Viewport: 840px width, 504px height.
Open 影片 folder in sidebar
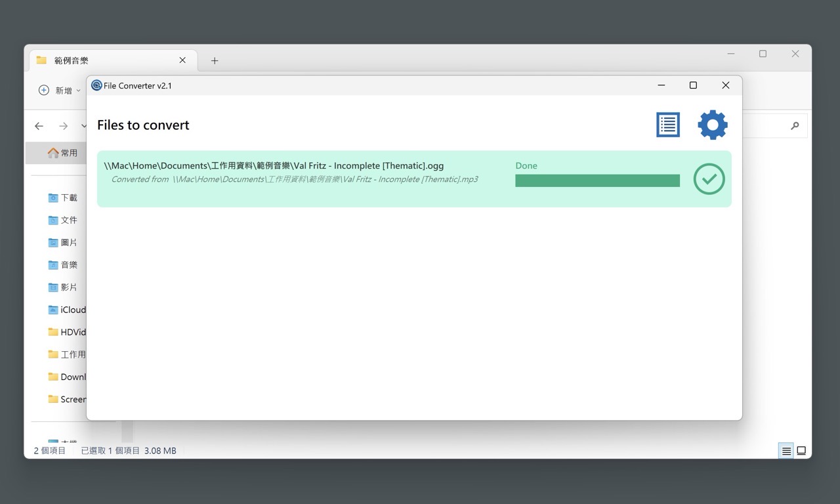point(63,287)
